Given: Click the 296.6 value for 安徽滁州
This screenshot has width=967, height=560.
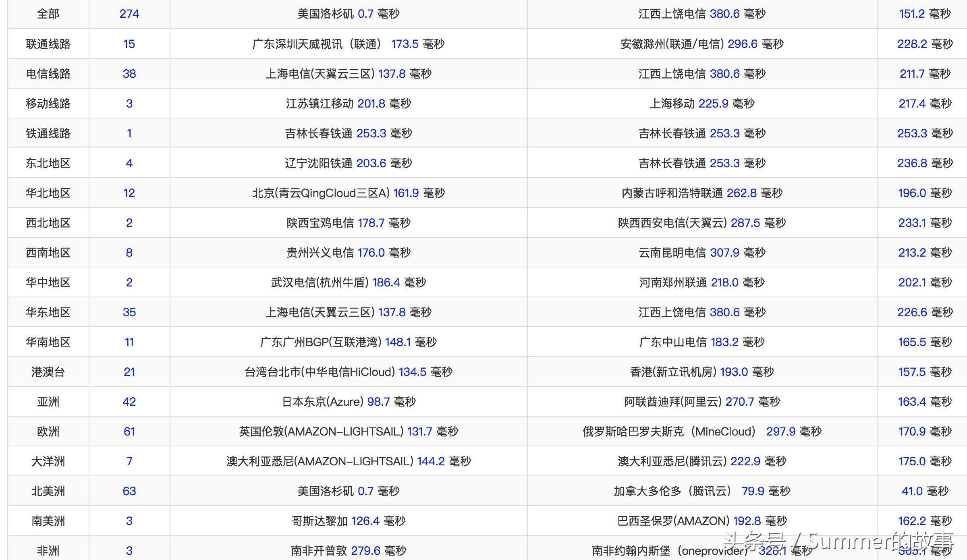Looking at the screenshot, I should coord(743,44).
